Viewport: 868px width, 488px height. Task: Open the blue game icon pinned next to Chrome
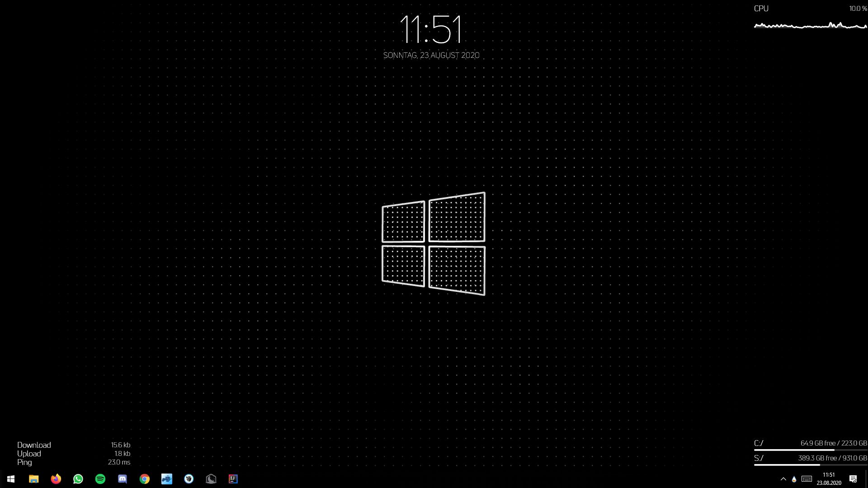click(x=167, y=479)
